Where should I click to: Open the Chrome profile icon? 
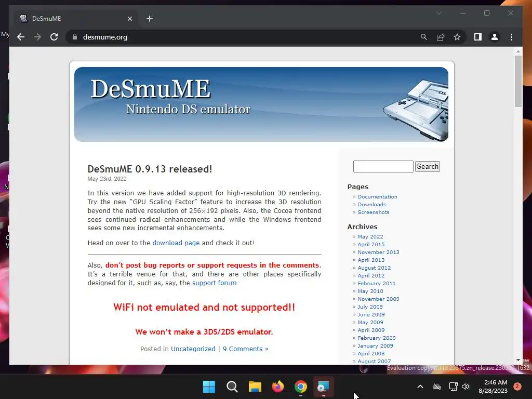pos(495,37)
